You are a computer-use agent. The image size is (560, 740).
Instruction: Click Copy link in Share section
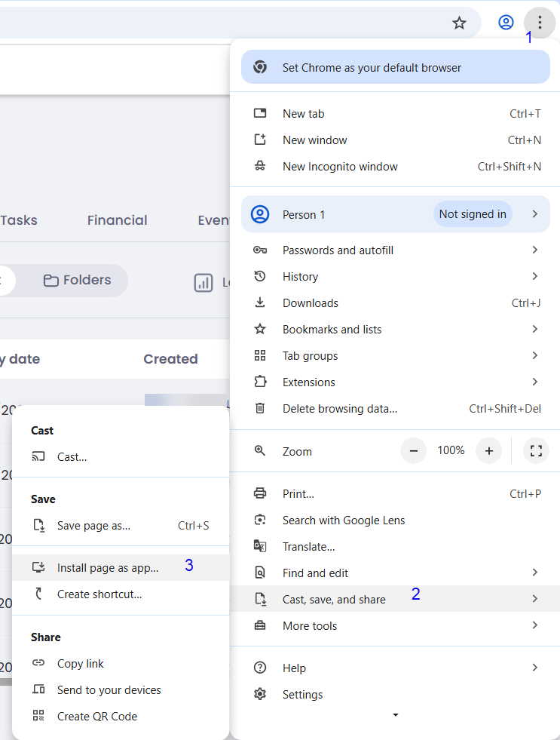[80, 664]
